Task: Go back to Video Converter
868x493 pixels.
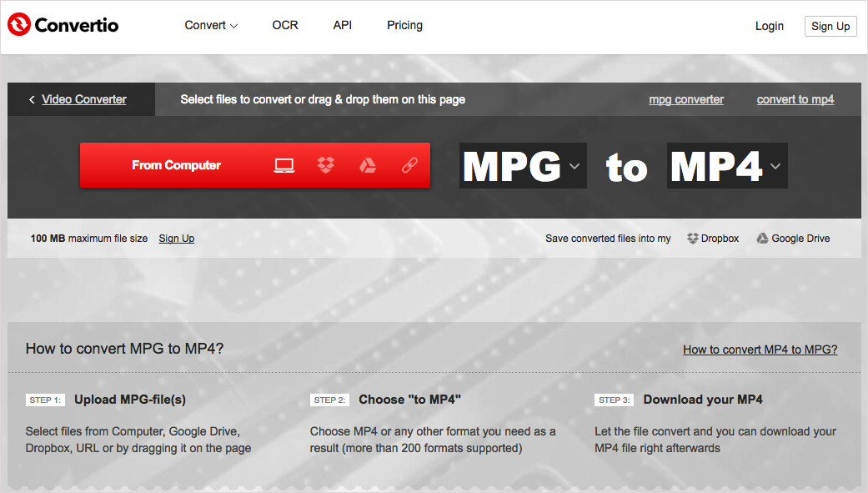Action: (84, 100)
